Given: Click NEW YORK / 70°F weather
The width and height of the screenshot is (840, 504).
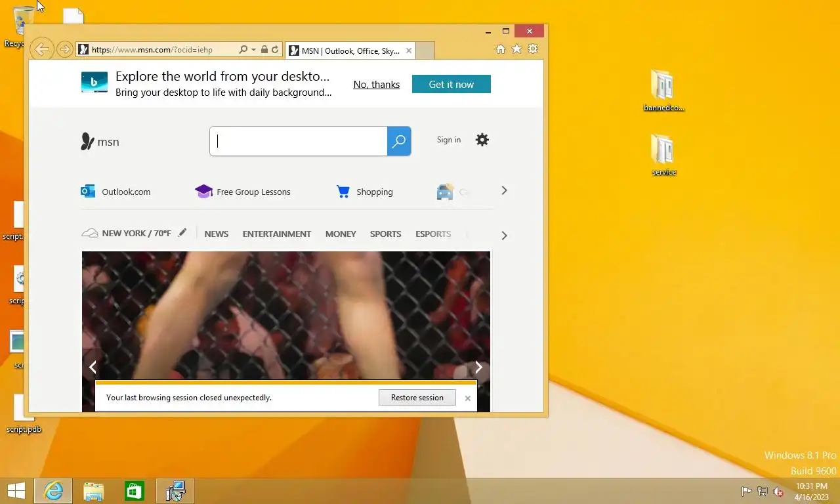Looking at the screenshot, I should 127,234.
